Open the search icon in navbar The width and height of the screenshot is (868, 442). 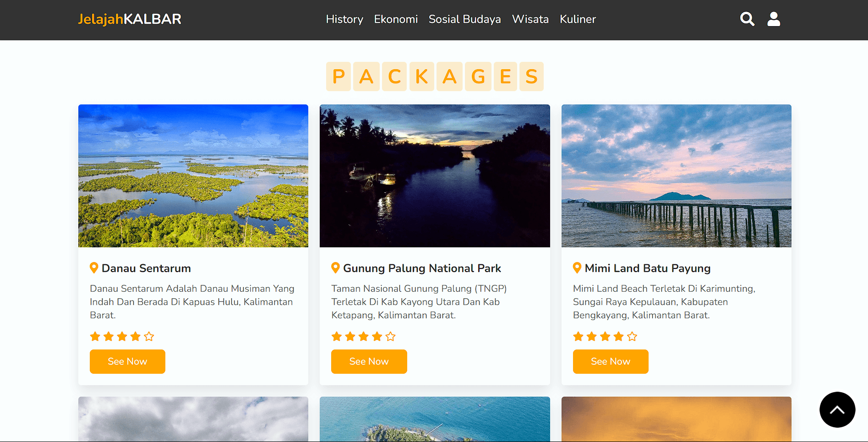click(x=747, y=19)
